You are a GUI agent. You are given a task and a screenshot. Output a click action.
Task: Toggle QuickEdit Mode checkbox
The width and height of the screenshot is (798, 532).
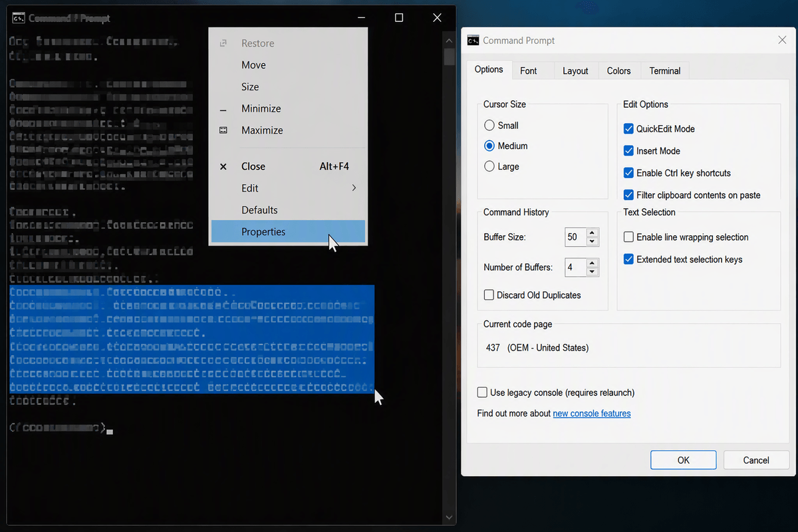click(628, 128)
